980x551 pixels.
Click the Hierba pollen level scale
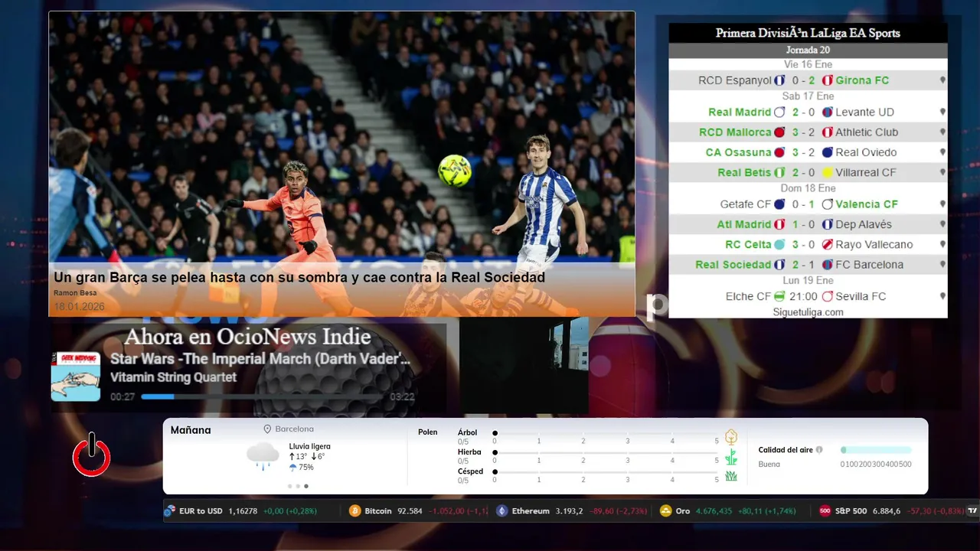pyautogui.click(x=606, y=453)
